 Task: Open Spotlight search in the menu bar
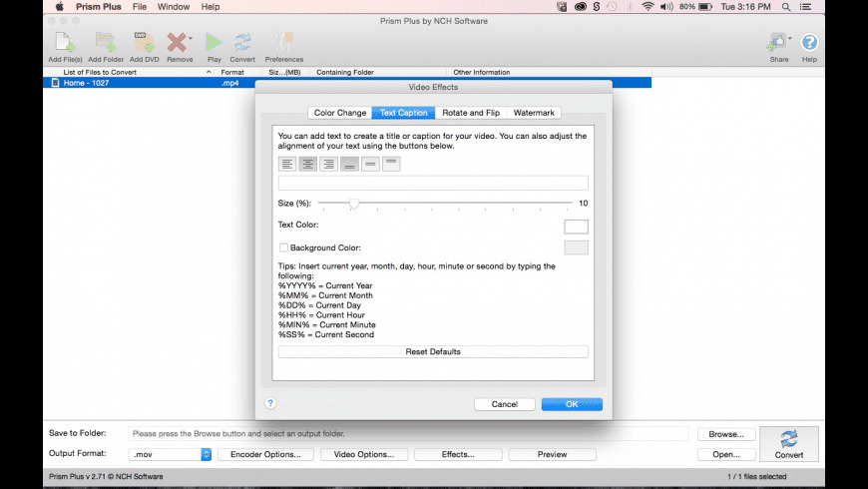click(x=786, y=7)
